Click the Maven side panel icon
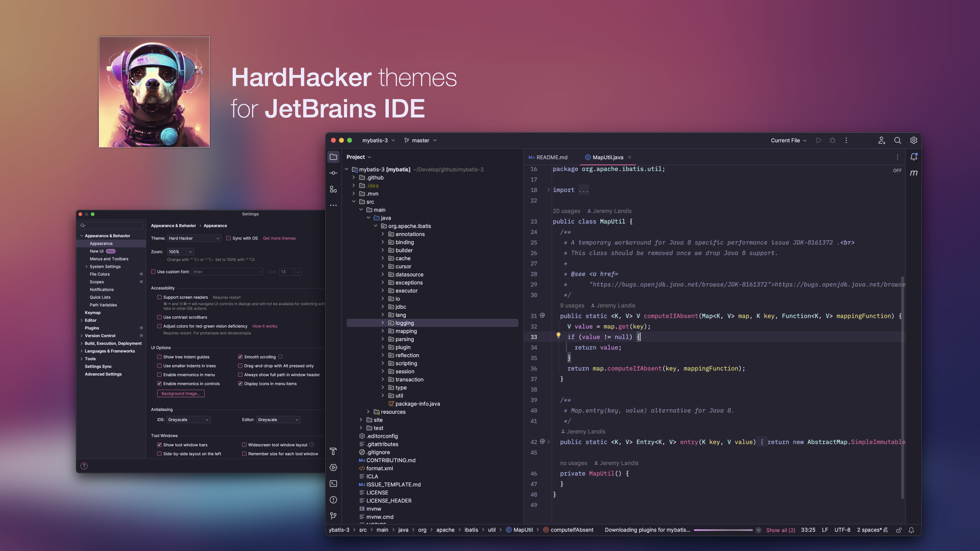This screenshot has width=980, height=551. (x=913, y=173)
